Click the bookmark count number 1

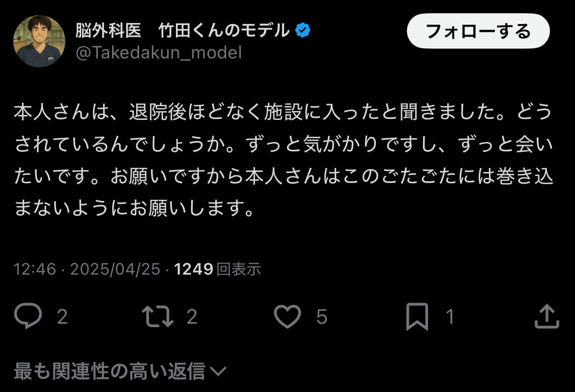point(450,317)
